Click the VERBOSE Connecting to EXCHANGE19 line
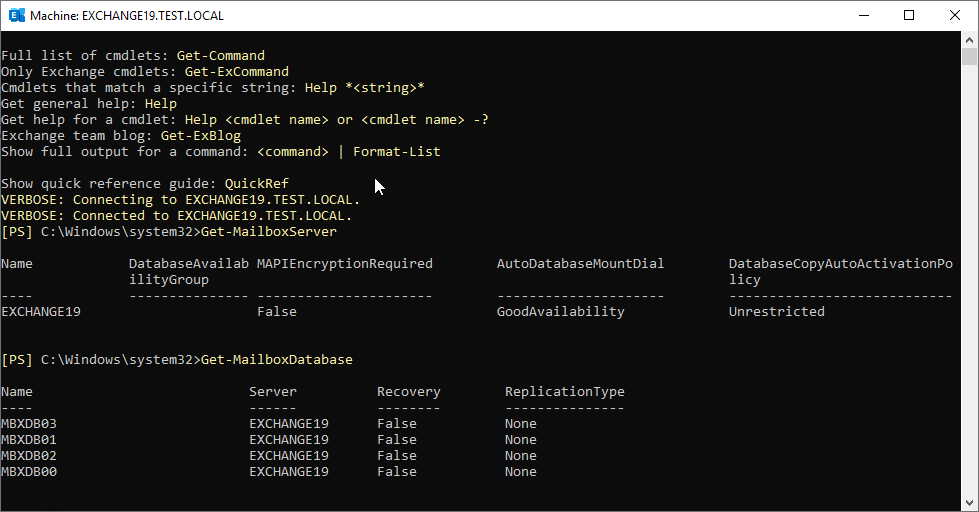This screenshot has width=979, height=512. 180,200
